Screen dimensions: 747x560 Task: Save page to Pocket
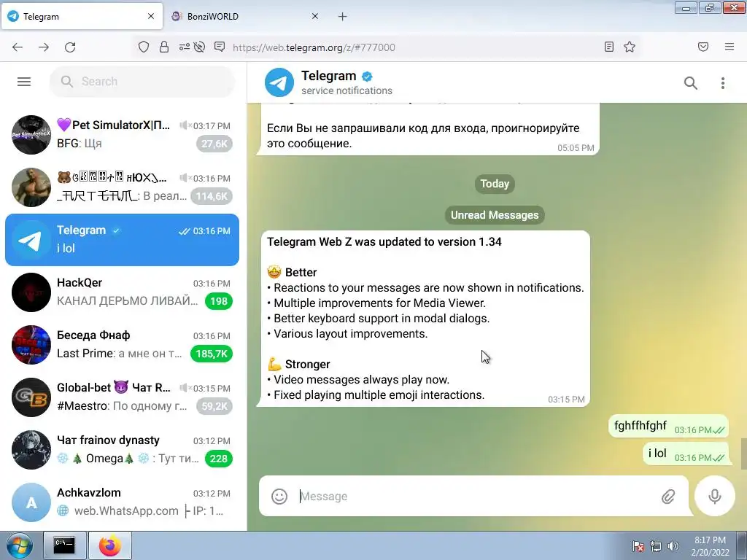pyautogui.click(x=703, y=47)
